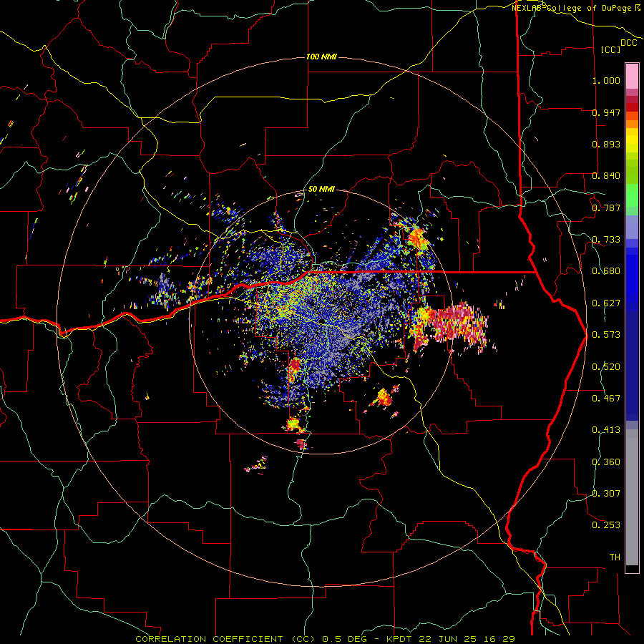The width and height of the screenshot is (644, 644).
Task: Click the 0.360 color scale value
Action: coord(606,462)
